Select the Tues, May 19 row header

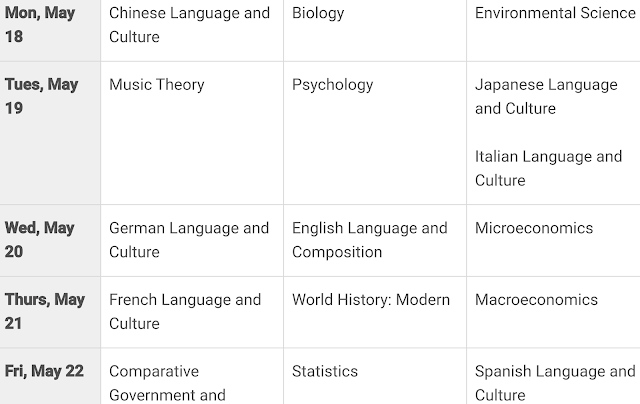[41, 97]
